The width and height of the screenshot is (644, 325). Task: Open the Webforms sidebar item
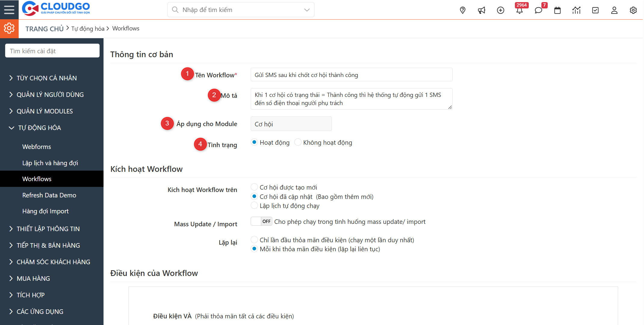tap(36, 147)
